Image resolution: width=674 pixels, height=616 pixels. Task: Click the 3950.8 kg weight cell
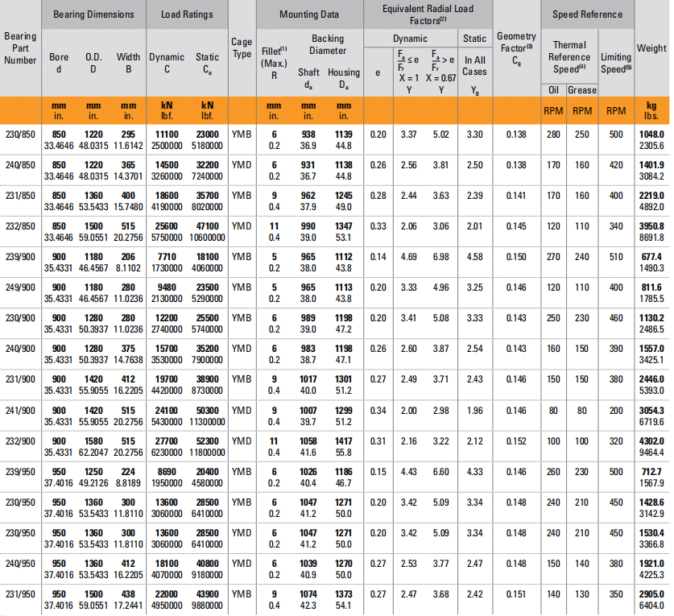[651, 226]
